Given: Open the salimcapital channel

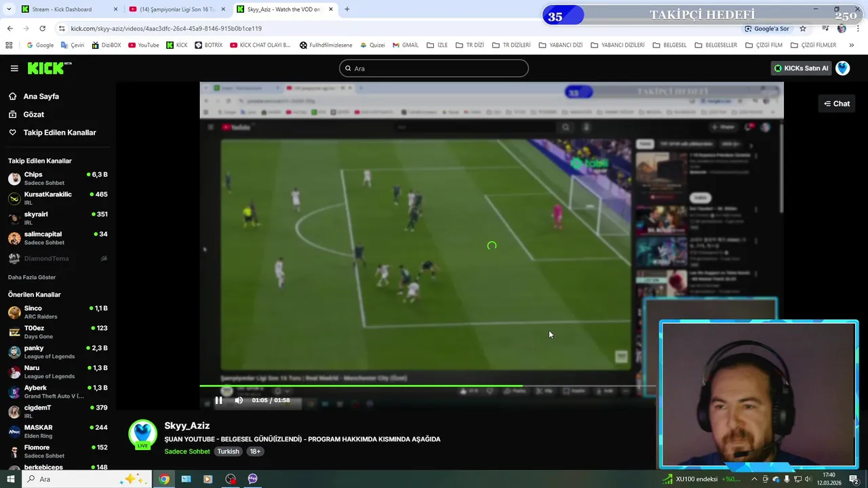Looking at the screenshot, I should [58, 238].
